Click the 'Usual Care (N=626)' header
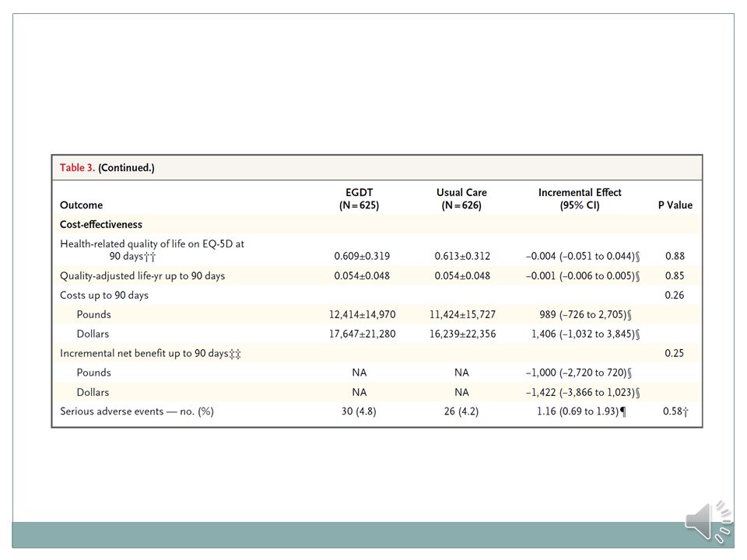Screen dimensions: 747x560 click(461, 199)
